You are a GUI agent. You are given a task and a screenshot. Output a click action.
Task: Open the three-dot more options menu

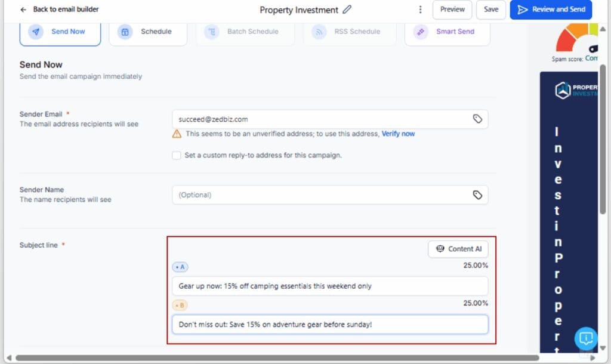pyautogui.click(x=421, y=10)
